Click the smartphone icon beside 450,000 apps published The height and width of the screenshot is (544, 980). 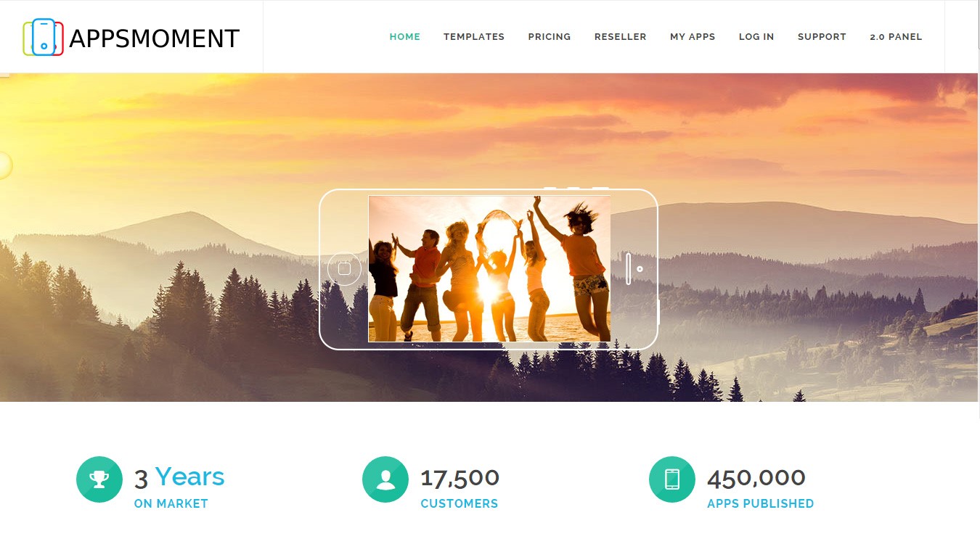coord(672,479)
